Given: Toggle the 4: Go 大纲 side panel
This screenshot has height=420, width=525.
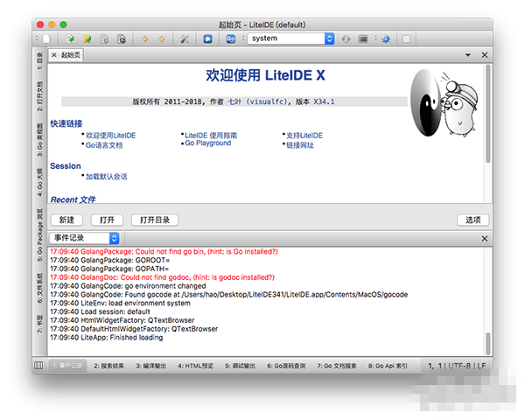Looking at the screenshot, I should coord(39,183).
